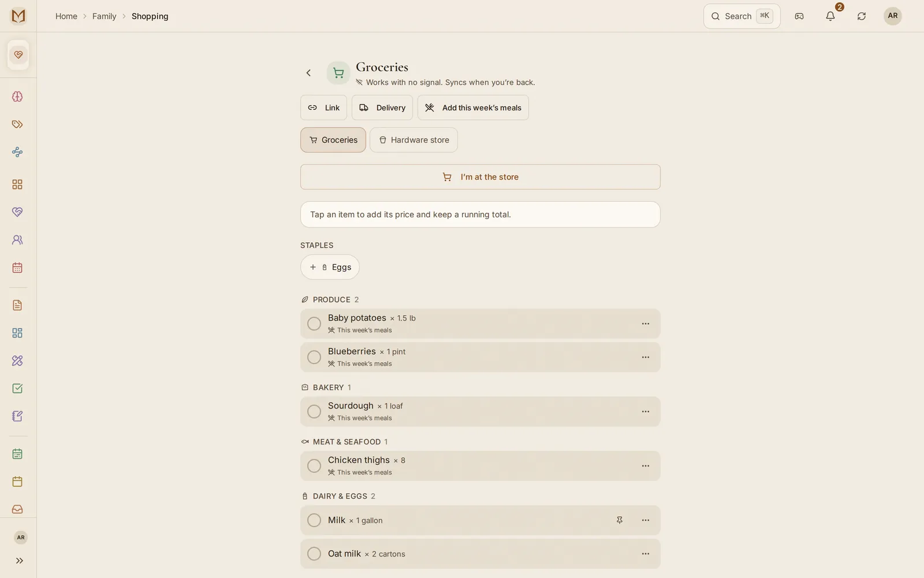The height and width of the screenshot is (578, 924).
Task: Open the people icon in sidebar
Action: pos(17,240)
